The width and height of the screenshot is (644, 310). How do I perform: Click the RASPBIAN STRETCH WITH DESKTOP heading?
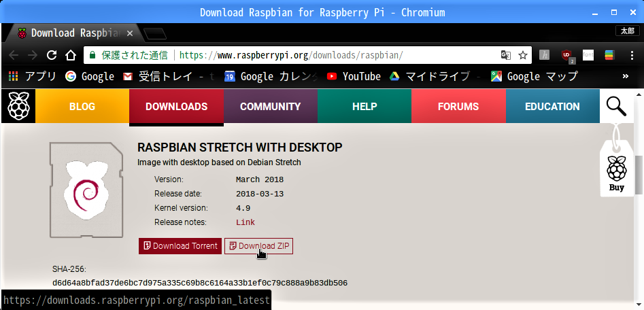pos(240,148)
